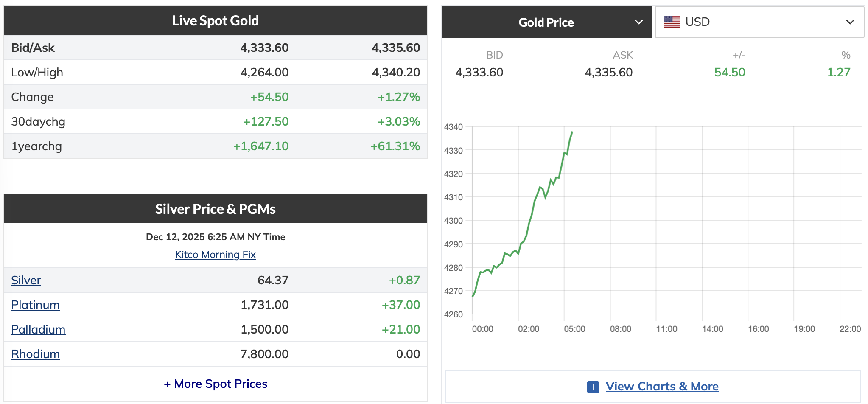The image size is (868, 404).
Task: Click the blue plus icon beside View Charts
Action: pos(593,387)
